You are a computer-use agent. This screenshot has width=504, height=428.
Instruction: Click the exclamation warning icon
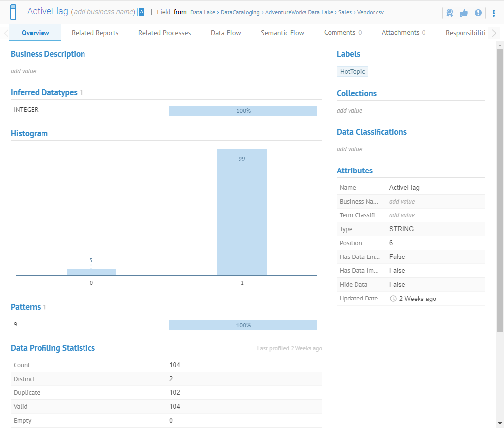coord(478,13)
